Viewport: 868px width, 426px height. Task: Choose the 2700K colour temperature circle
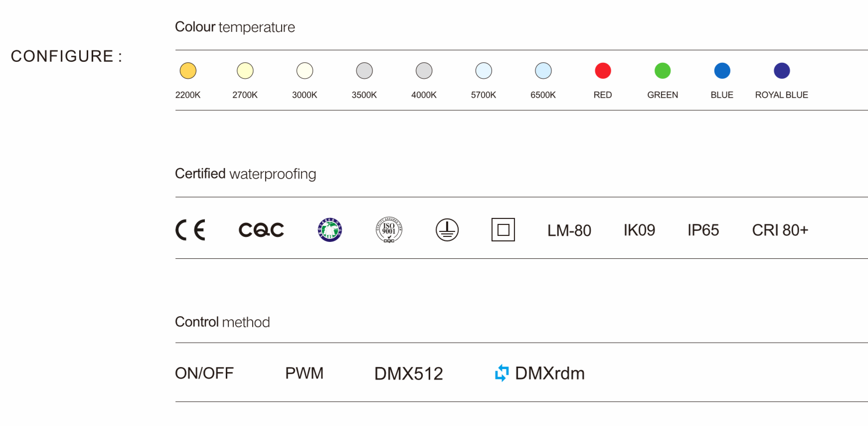[245, 71]
